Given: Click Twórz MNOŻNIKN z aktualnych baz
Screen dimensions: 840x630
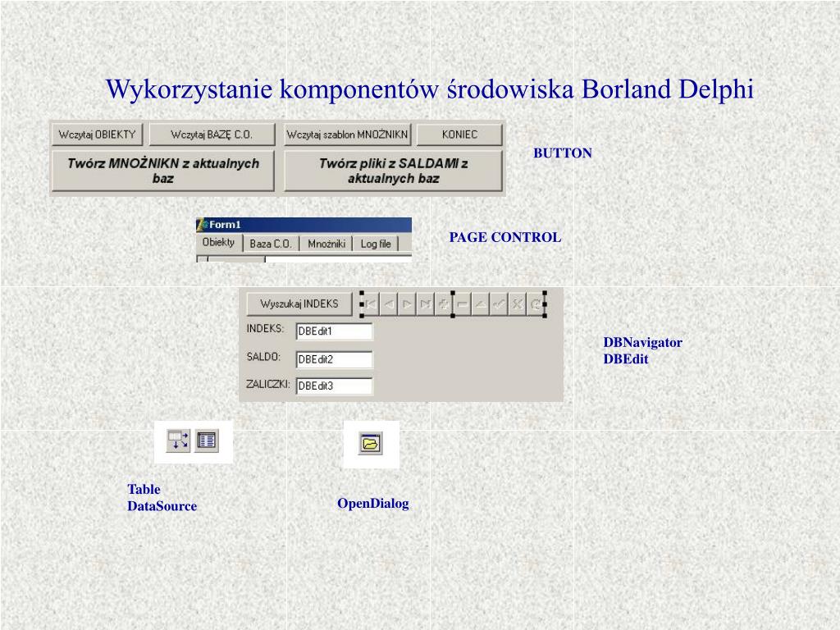Looking at the screenshot, I should (163, 171).
